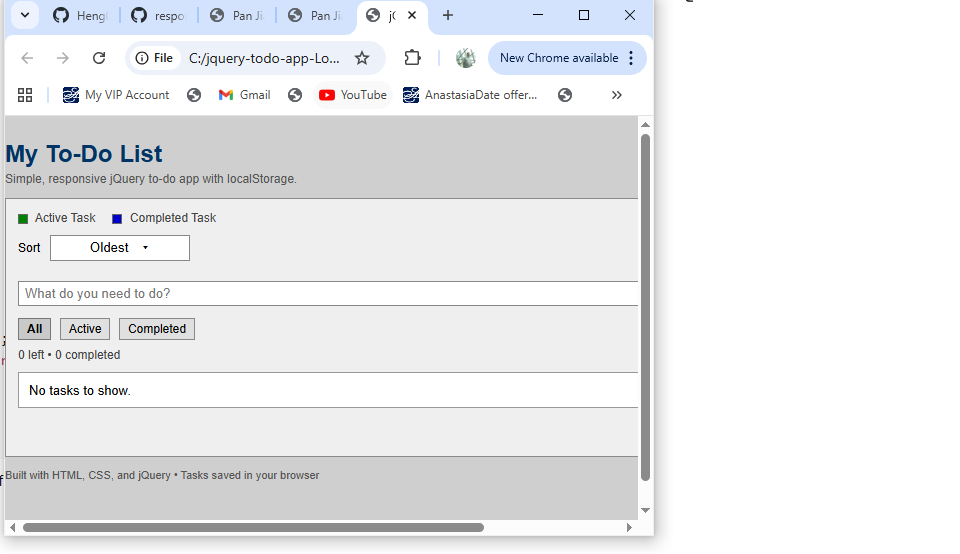The height and width of the screenshot is (554, 960).
Task: Focus the 'What do you need to do?' field
Action: pyautogui.click(x=328, y=294)
